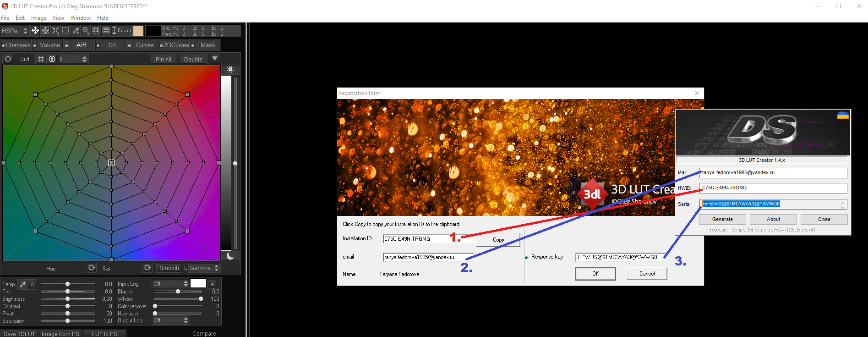
Task: Click the Whites slider handle
Action: click(201, 299)
